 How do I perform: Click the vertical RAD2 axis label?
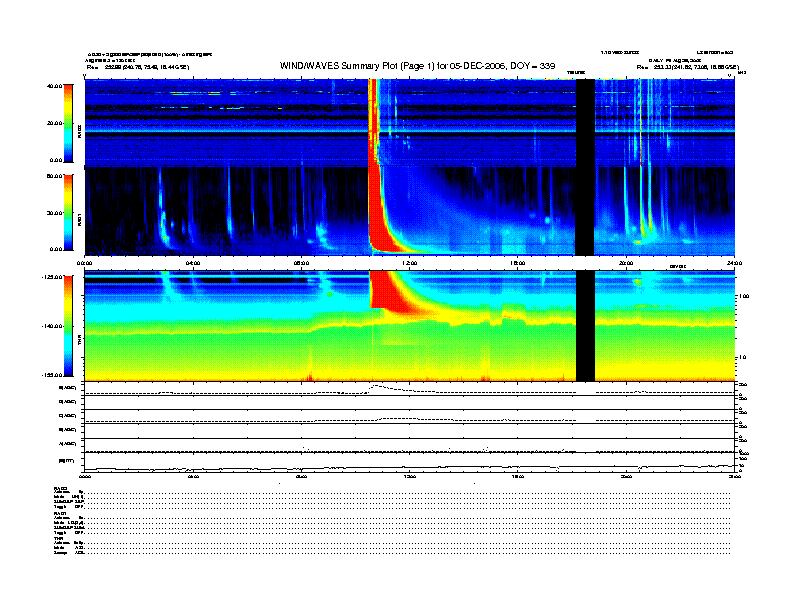(79, 131)
